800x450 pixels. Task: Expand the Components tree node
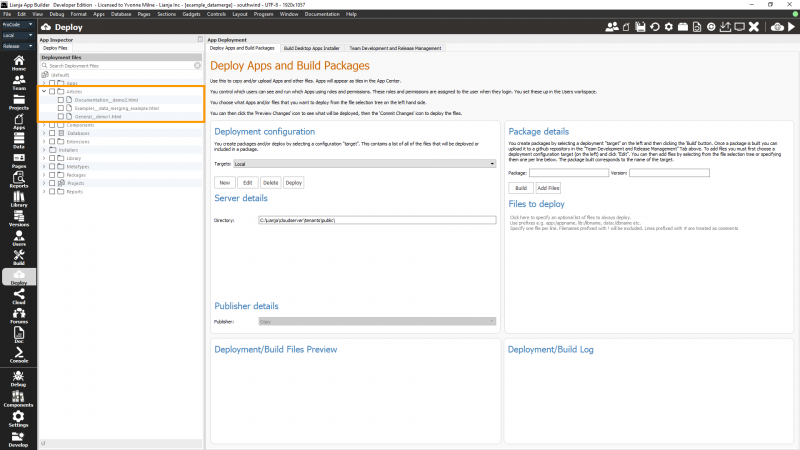pos(44,125)
